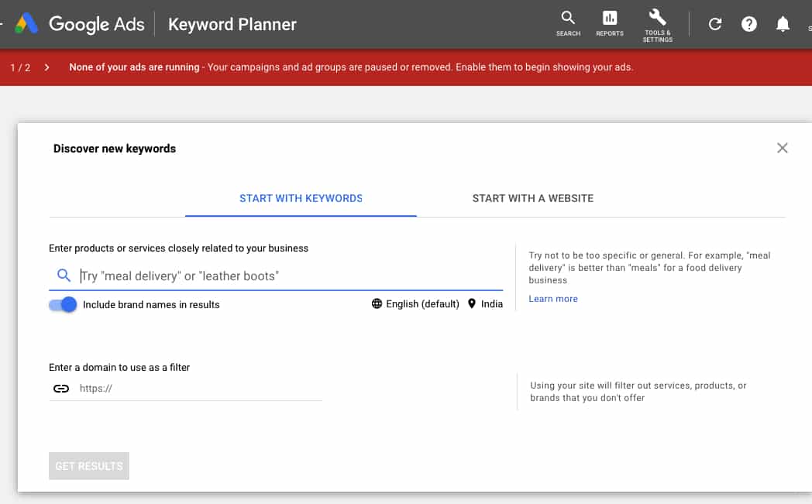This screenshot has height=504, width=812.
Task: Close the Discover new keywords dialog
Action: tap(782, 148)
